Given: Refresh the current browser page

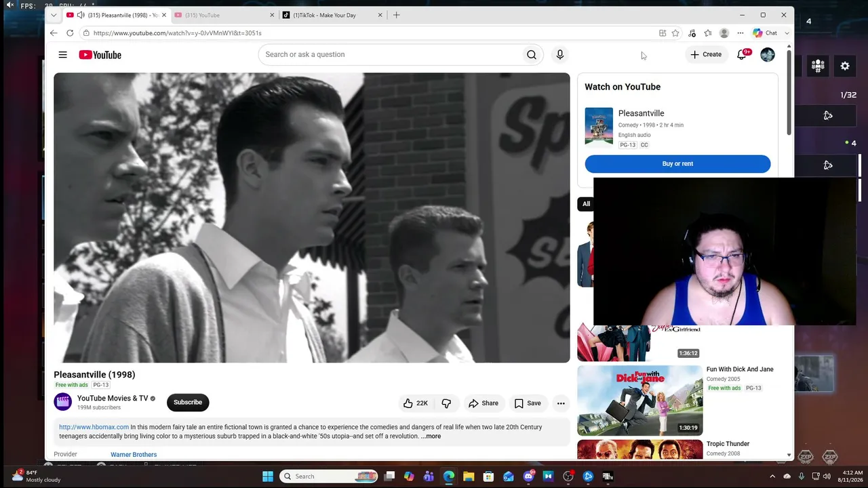Looking at the screenshot, I should pos(70,33).
